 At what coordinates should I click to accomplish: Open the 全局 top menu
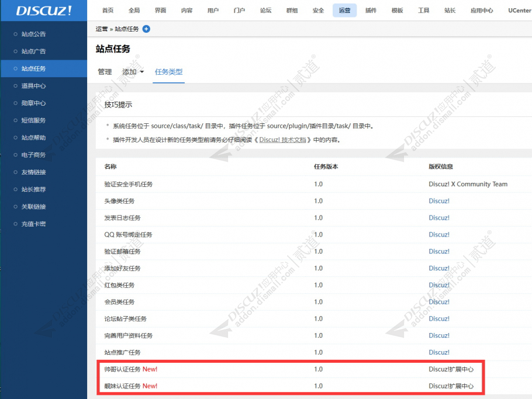(x=134, y=11)
